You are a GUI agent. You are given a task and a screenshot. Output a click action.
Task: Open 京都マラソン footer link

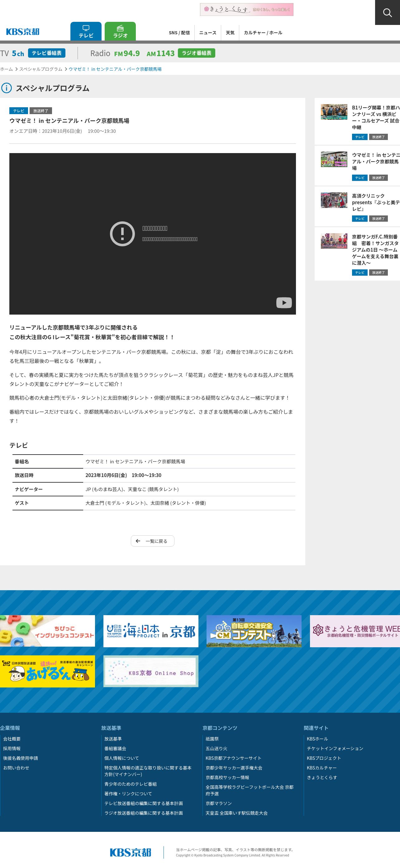(x=219, y=803)
